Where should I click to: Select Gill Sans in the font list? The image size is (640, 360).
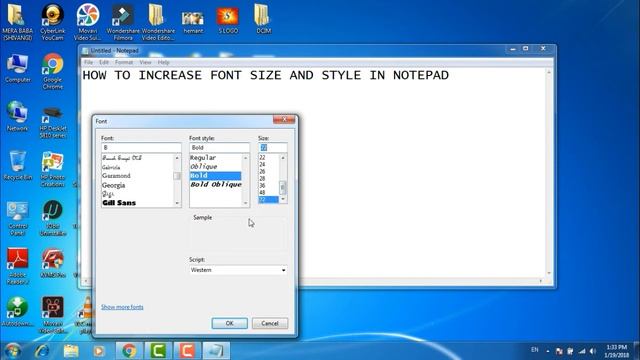click(x=119, y=203)
